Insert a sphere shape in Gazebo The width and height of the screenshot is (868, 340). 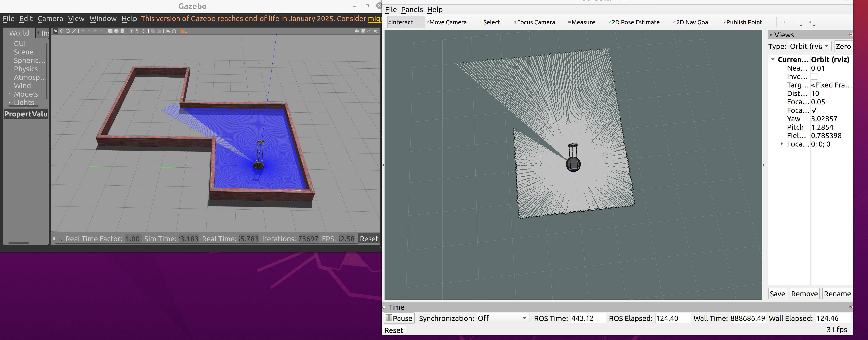(x=116, y=31)
